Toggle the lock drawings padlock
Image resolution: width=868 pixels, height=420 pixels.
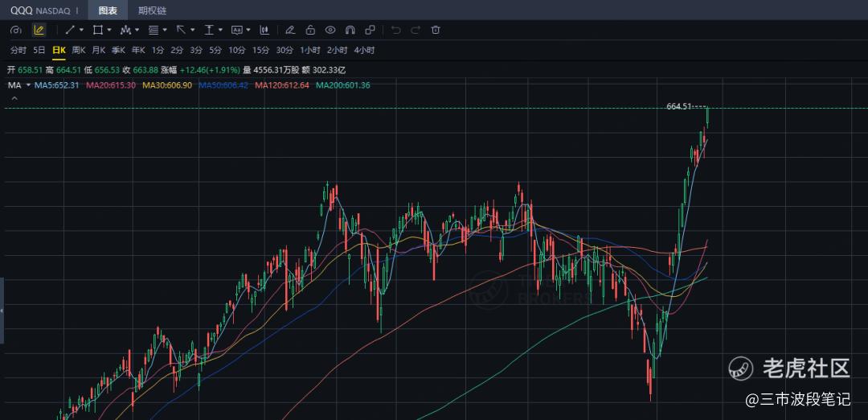[310, 30]
